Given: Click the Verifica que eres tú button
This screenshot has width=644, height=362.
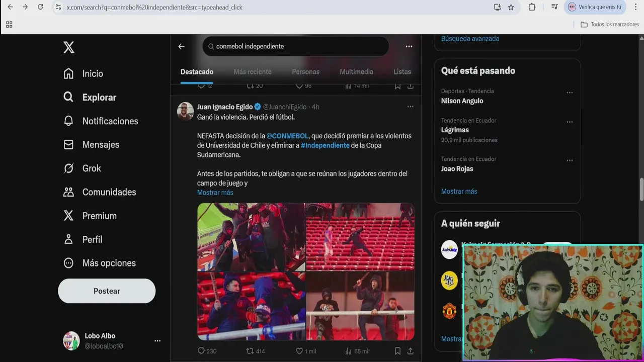Looking at the screenshot, I should point(595,7).
